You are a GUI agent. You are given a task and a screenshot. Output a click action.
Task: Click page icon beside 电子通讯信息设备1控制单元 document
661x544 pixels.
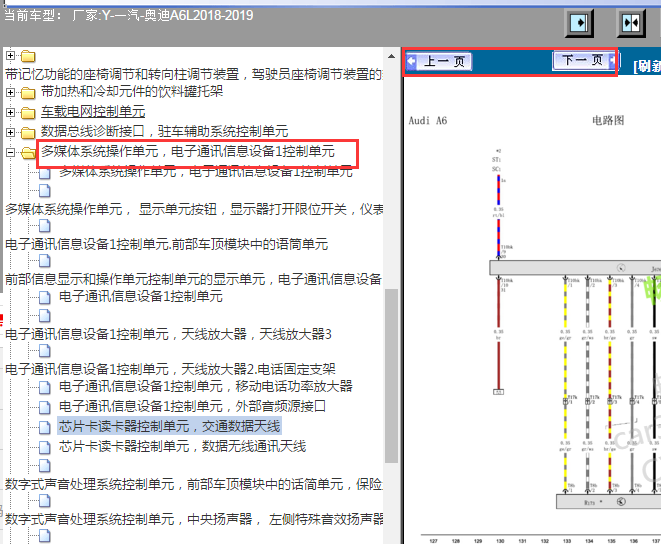click(45, 297)
